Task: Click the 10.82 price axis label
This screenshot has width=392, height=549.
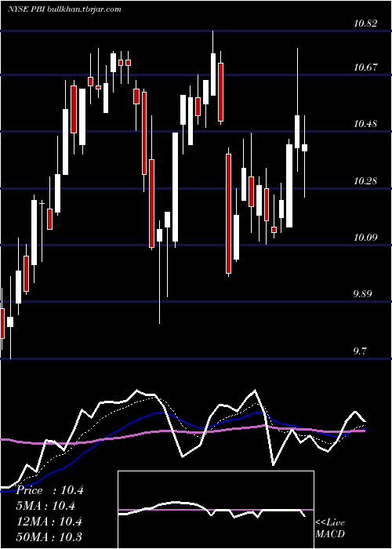Action: pos(365,24)
